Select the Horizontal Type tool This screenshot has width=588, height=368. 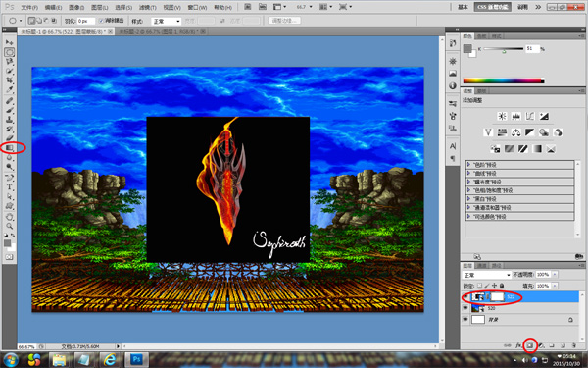(x=10, y=187)
